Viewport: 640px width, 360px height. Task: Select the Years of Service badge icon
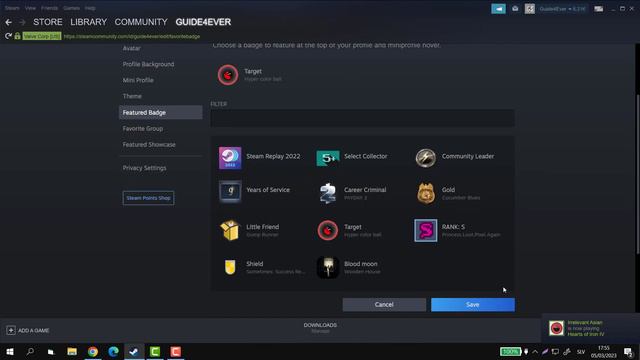[230, 191]
